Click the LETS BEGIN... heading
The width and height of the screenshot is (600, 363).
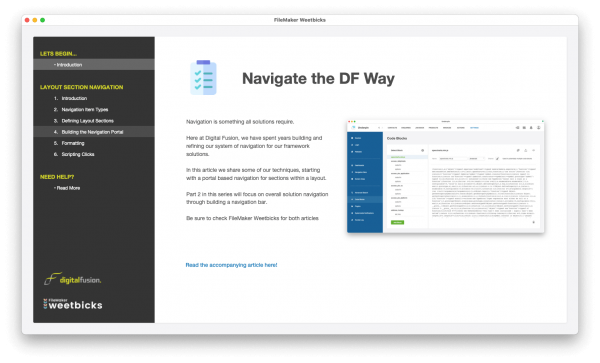point(58,54)
